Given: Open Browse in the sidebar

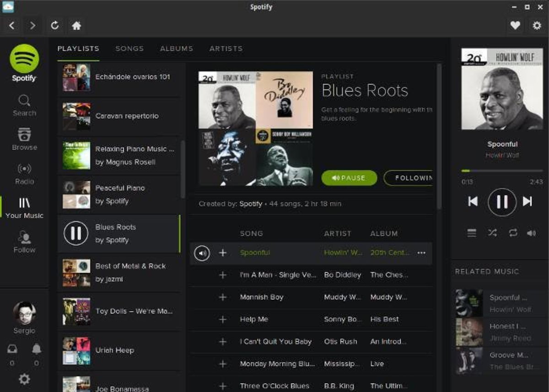Looking at the screenshot, I should click(24, 140).
